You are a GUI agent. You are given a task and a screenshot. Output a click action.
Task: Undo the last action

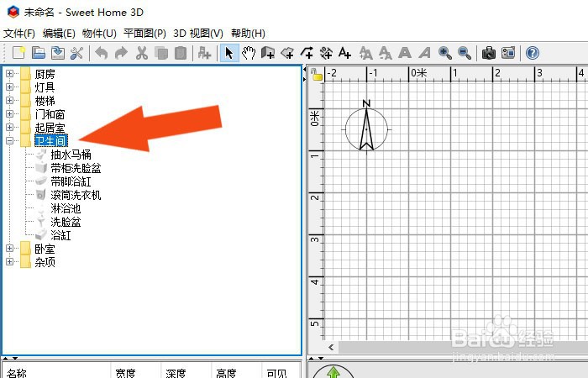[102, 53]
